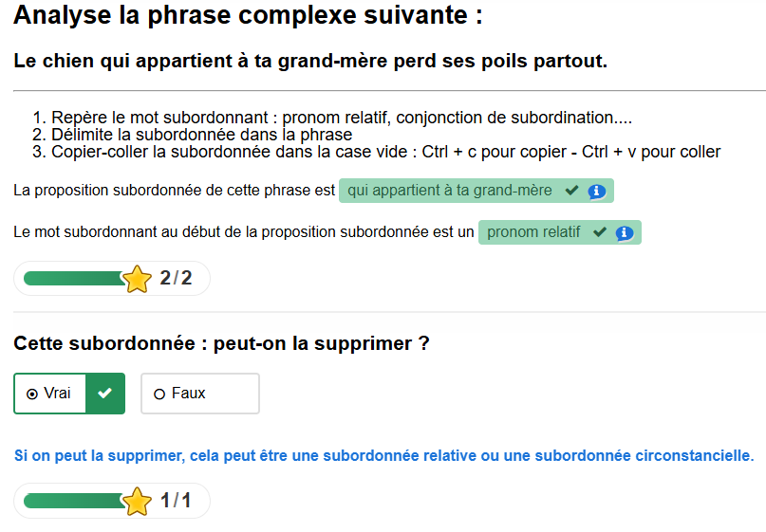Open info icon beside "pronom relatif"
766x532 pixels.
[624, 232]
